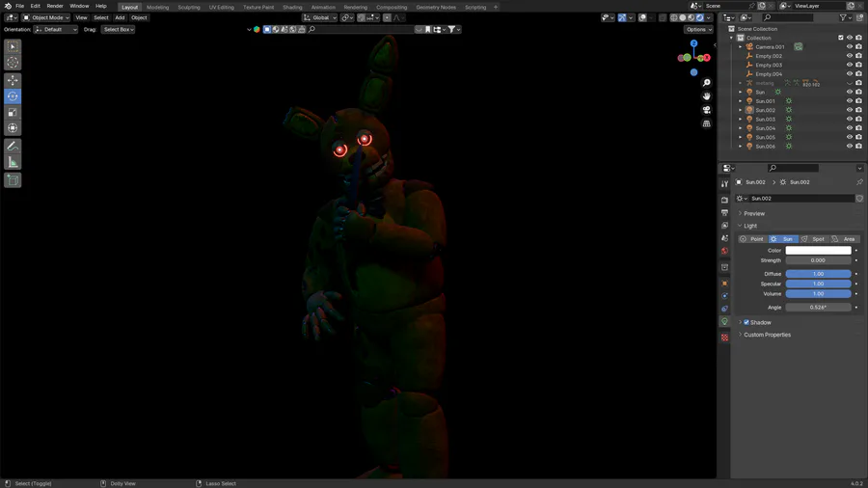Set light type to Area
Viewport: 868px width, 488px height.
click(x=844, y=239)
